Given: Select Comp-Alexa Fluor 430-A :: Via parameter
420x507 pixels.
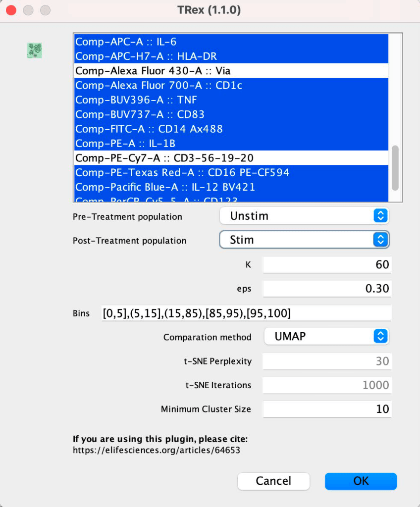Looking at the screenshot, I should (x=153, y=71).
